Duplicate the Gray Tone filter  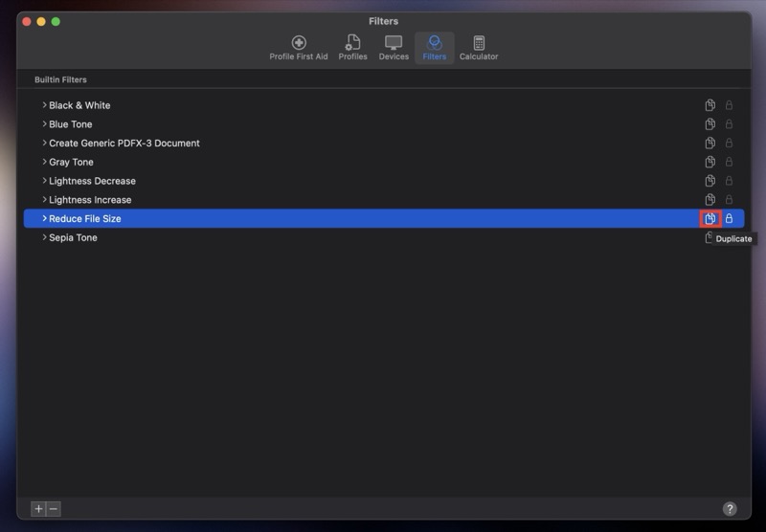[x=710, y=162]
